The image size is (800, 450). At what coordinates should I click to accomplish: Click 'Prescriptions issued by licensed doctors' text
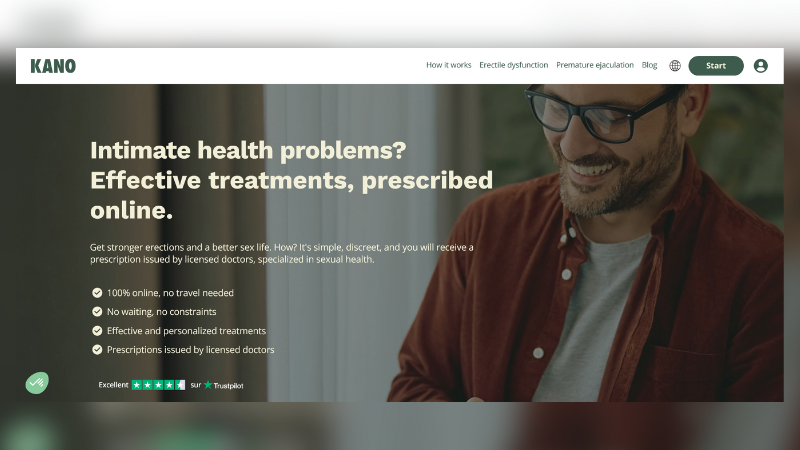click(x=190, y=349)
